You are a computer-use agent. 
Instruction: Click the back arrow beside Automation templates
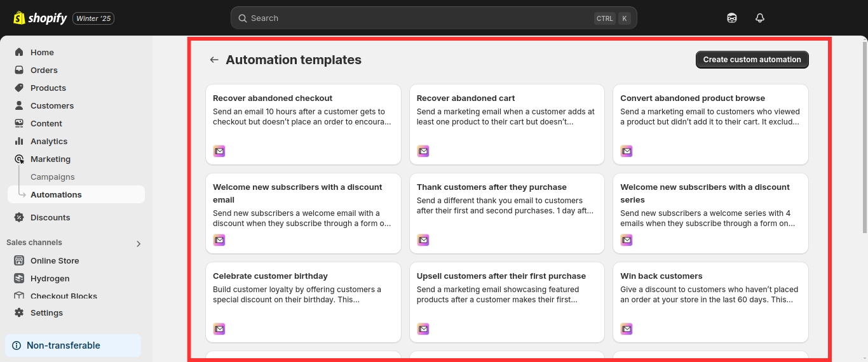(x=214, y=60)
